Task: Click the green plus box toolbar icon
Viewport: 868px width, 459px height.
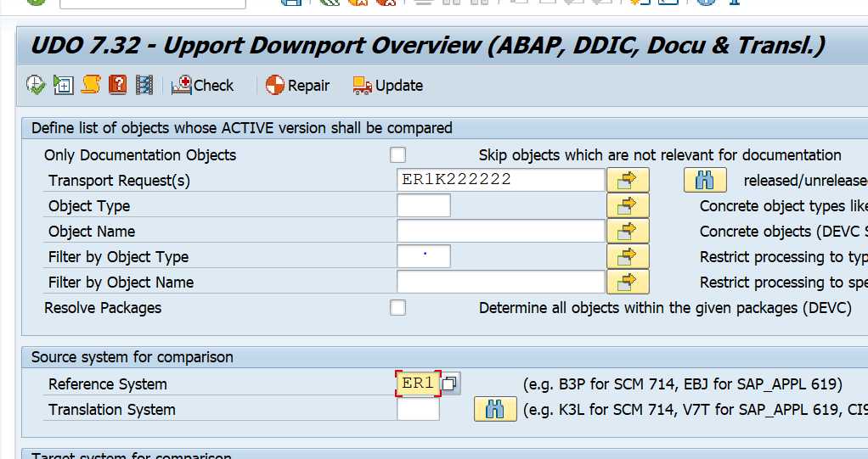Action: coord(63,85)
